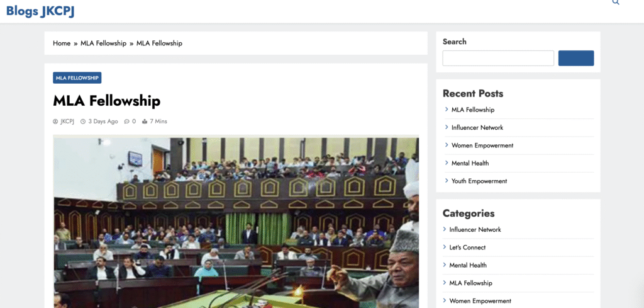Image resolution: width=644 pixels, height=308 pixels.
Task: Click chevron beside Women Empowerment category
Action: pyautogui.click(x=445, y=300)
